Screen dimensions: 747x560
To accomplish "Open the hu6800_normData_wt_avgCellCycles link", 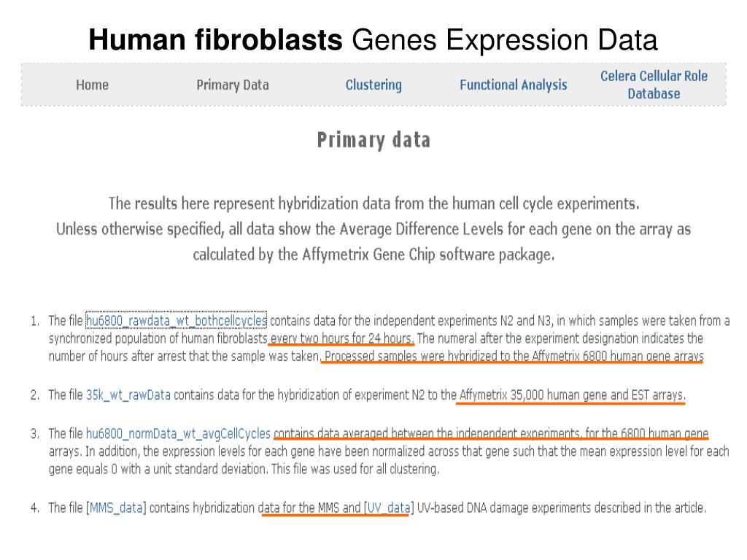I will (178, 433).
